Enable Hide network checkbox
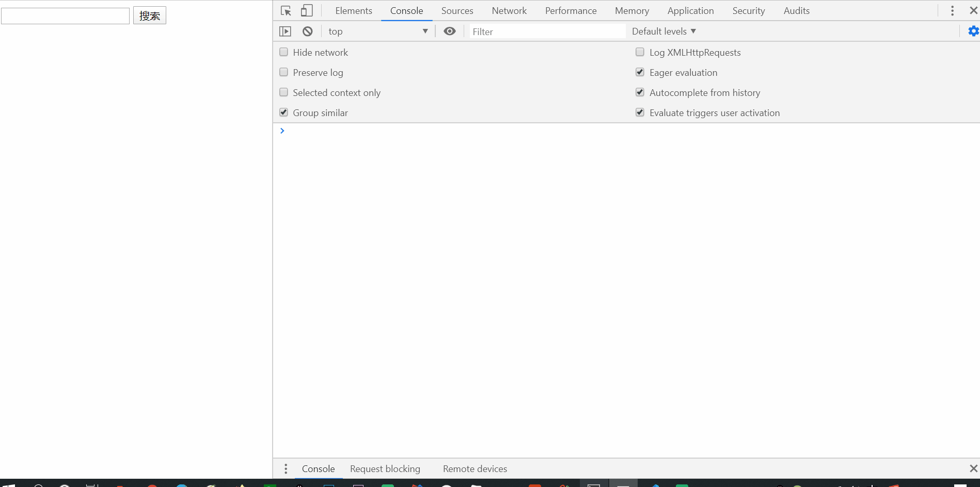 [283, 52]
